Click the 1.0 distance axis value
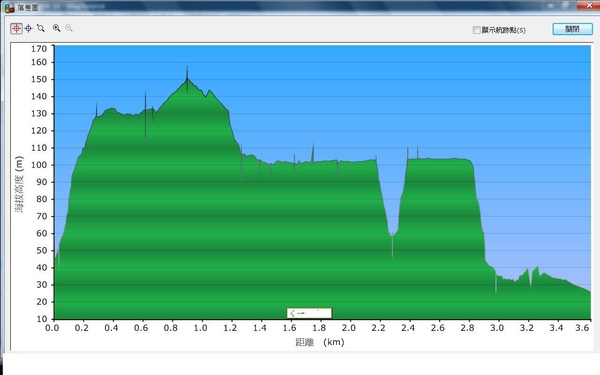The height and width of the screenshot is (375, 600). (201, 328)
